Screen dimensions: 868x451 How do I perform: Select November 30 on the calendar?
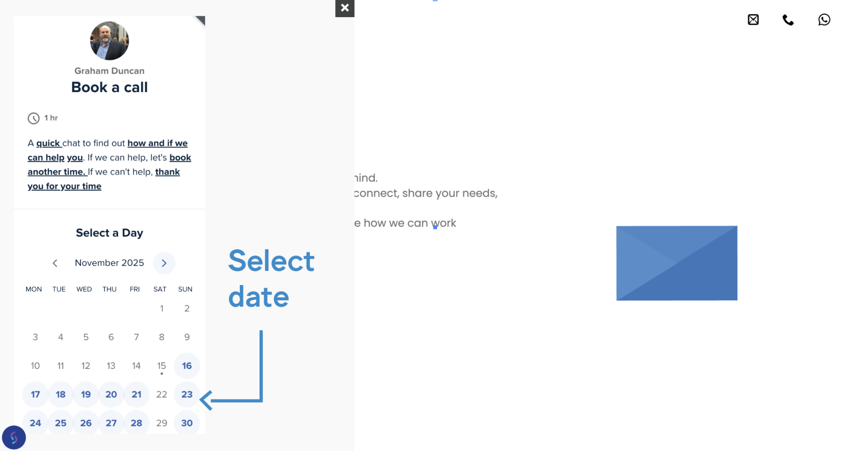coord(187,423)
